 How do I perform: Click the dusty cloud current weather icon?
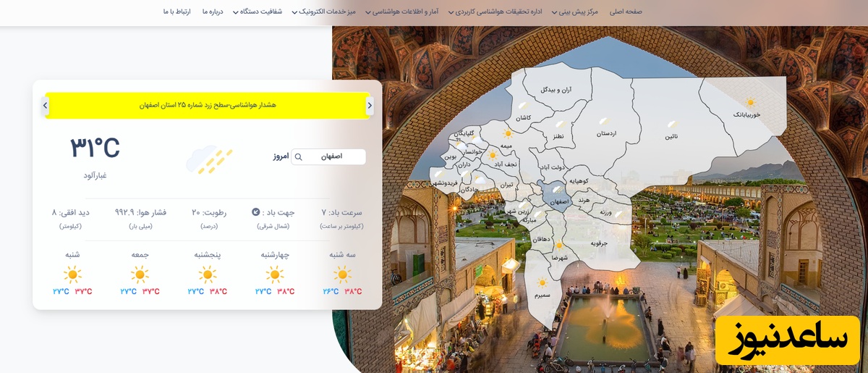[209, 160]
